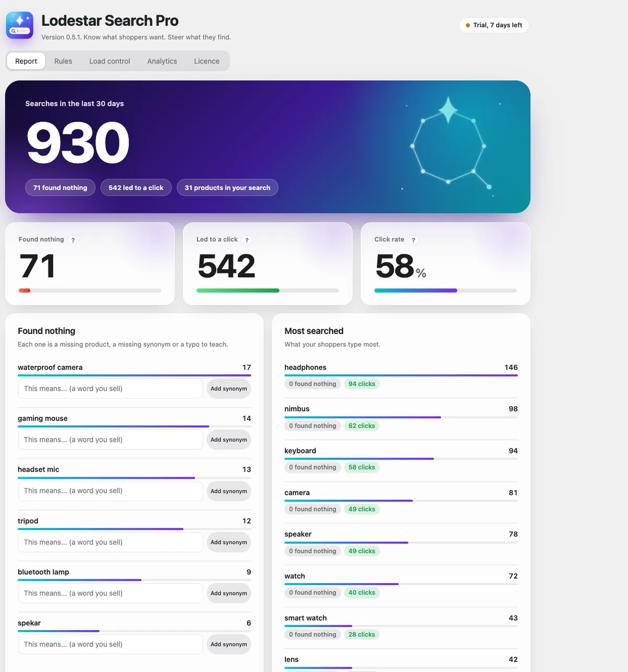The width and height of the screenshot is (628, 672).
Task: Select the speaker search term
Action: coord(298,534)
